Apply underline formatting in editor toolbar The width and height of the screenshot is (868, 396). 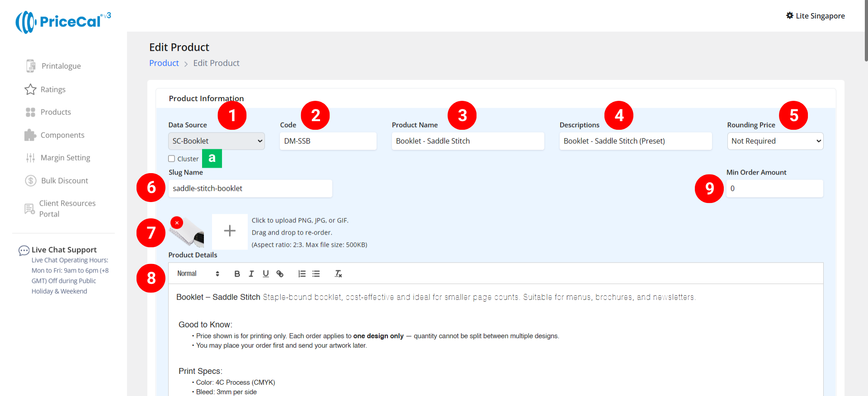(x=266, y=274)
